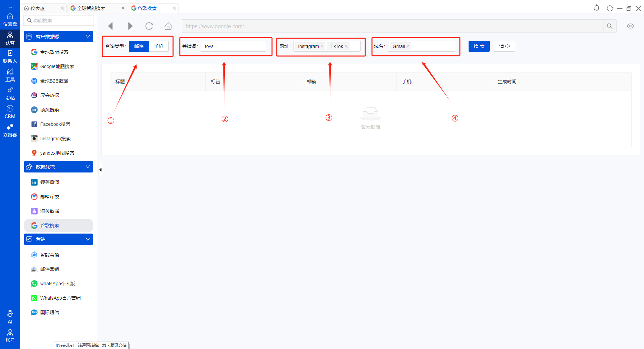Open the CRM sidebar icon
The image size is (644, 349).
click(x=10, y=112)
